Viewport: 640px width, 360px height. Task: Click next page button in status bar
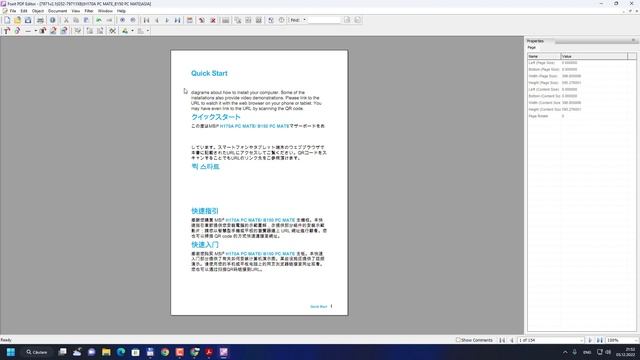[590, 340]
